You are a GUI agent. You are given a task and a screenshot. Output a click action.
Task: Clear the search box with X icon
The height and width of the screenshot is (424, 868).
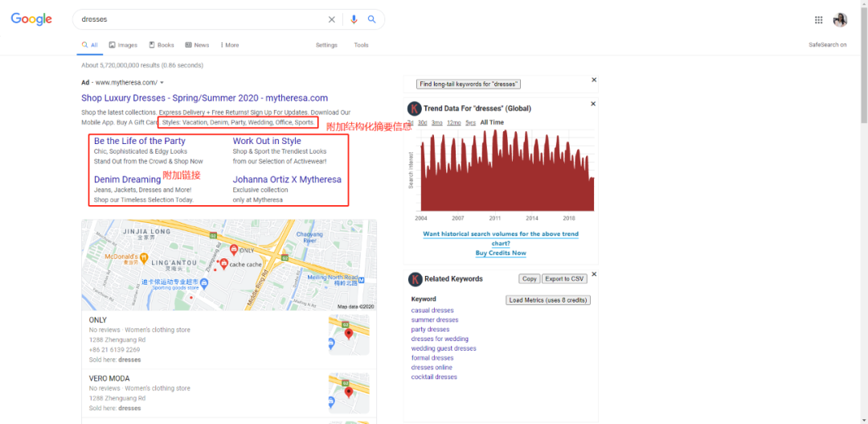click(332, 19)
